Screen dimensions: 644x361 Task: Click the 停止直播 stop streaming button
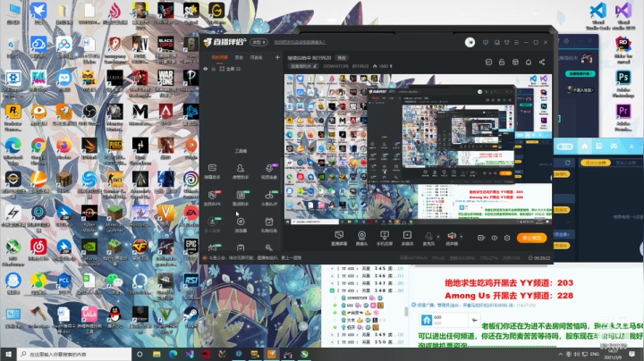[x=531, y=238]
